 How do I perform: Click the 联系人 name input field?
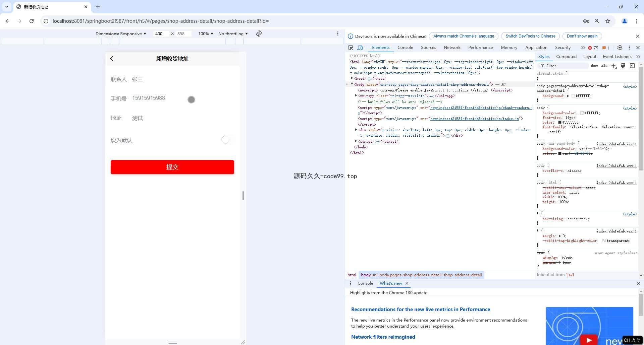pyautogui.click(x=183, y=79)
